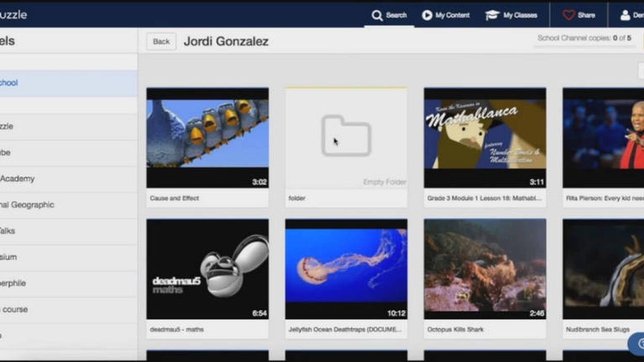
Task: Open the Rita Pierson video thumbnail
Action: (x=603, y=137)
